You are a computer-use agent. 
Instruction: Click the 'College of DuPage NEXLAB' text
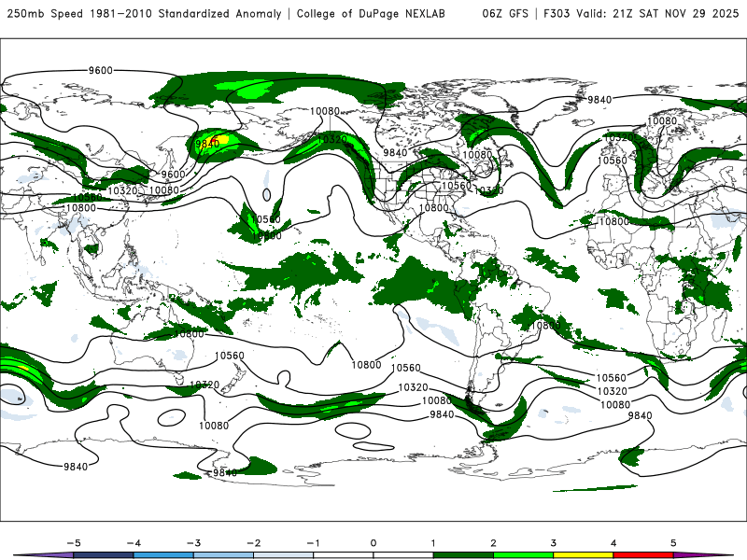coord(371,13)
